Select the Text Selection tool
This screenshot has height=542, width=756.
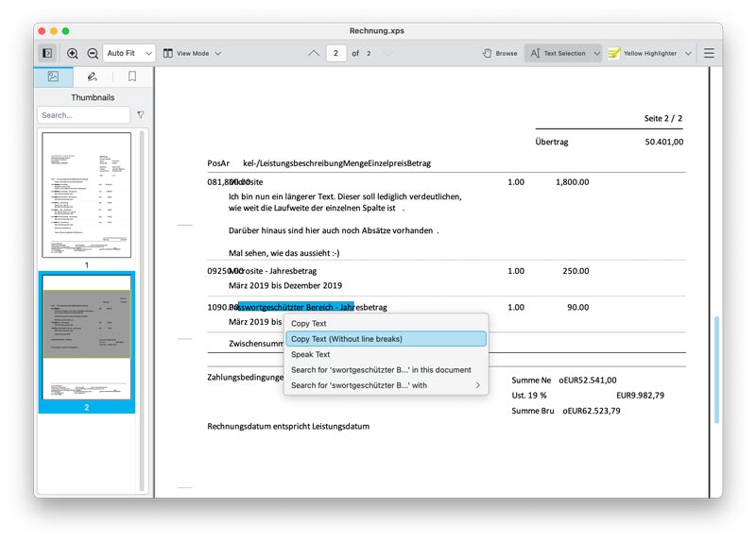tap(557, 53)
